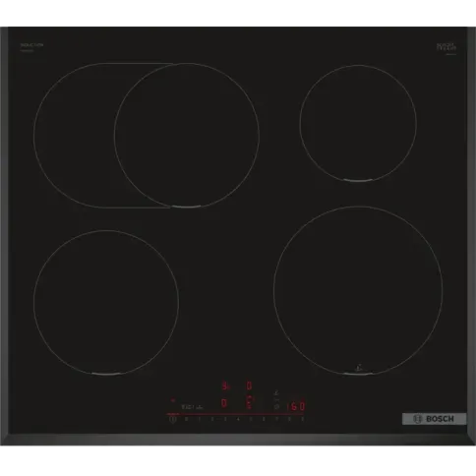The height and width of the screenshot is (476, 476).
Task: Tap the frying sensor pan symbol
Action: tap(276, 392)
